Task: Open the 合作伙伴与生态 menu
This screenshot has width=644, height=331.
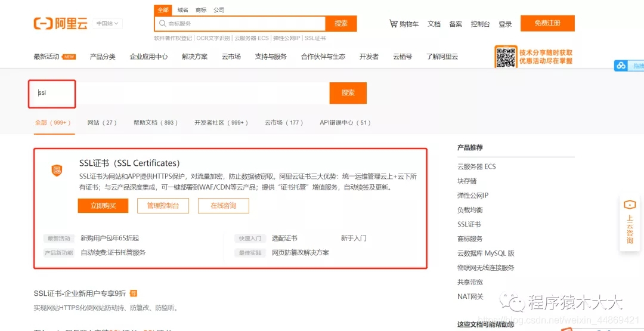Action: pyautogui.click(x=323, y=57)
